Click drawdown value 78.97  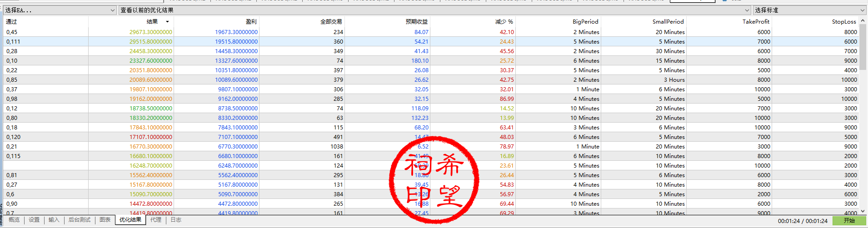click(x=507, y=146)
